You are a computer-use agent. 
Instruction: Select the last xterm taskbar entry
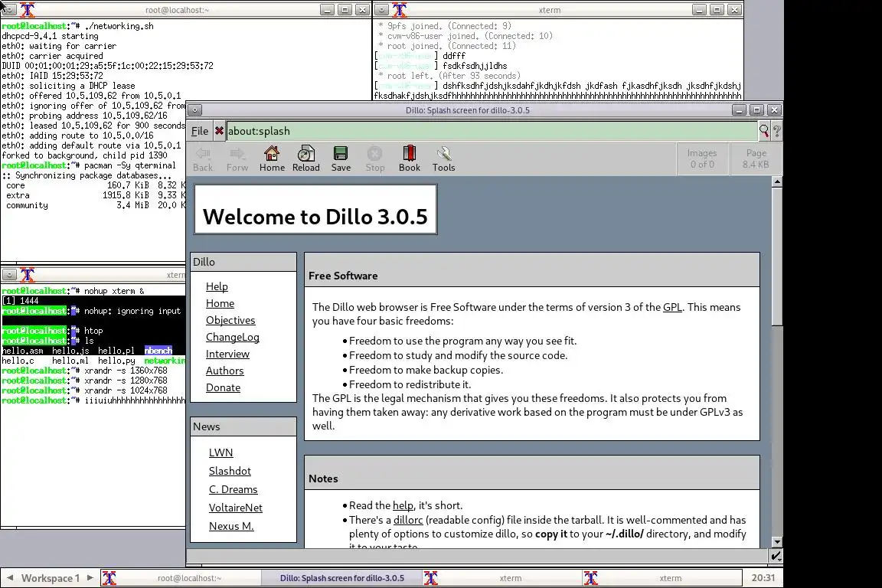pyautogui.click(x=662, y=578)
